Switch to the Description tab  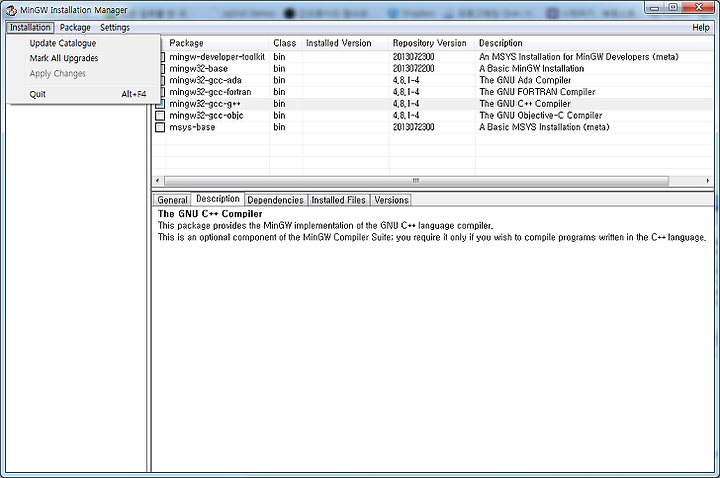pyautogui.click(x=218, y=199)
